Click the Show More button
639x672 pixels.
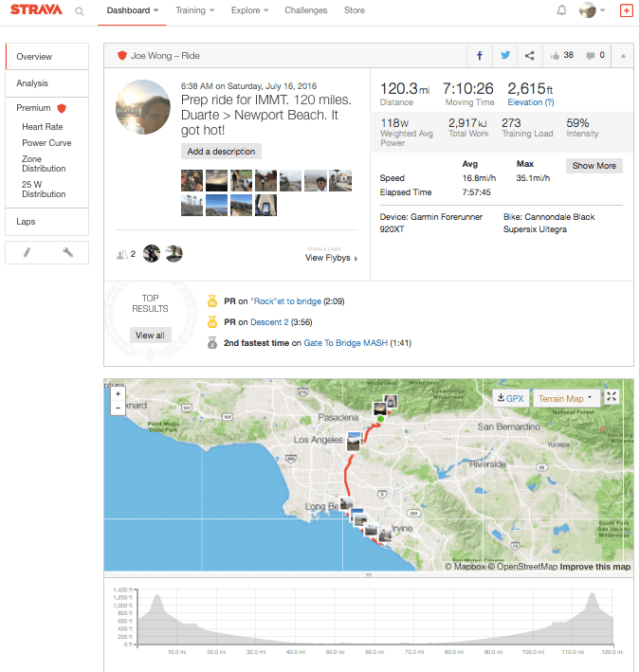pyautogui.click(x=594, y=166)
